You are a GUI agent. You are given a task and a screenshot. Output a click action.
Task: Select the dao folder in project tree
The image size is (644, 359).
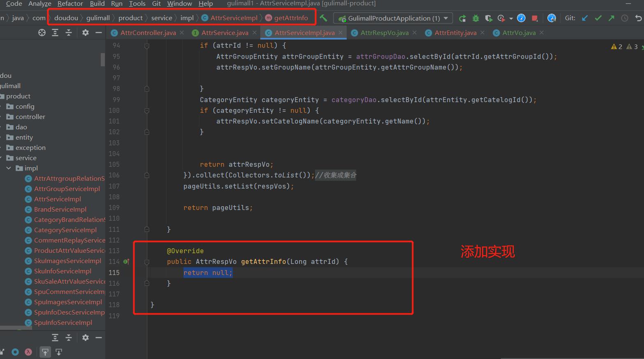(x=21, y=127)
